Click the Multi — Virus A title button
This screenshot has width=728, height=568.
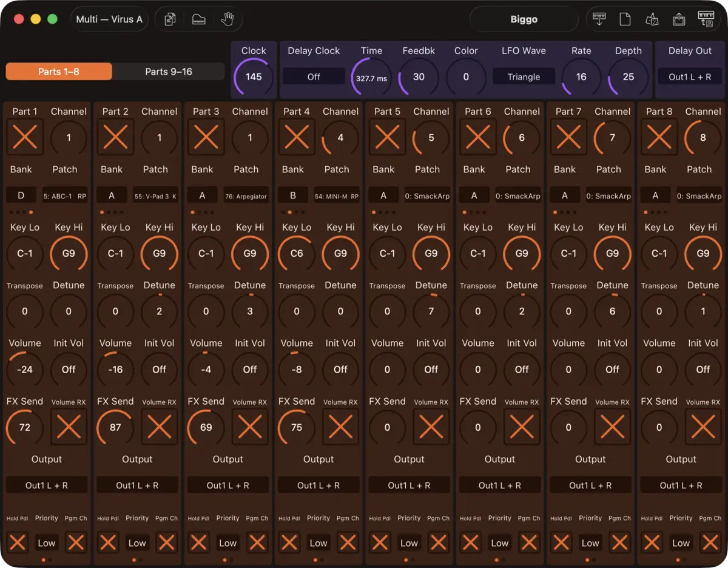tap(109, 19)
